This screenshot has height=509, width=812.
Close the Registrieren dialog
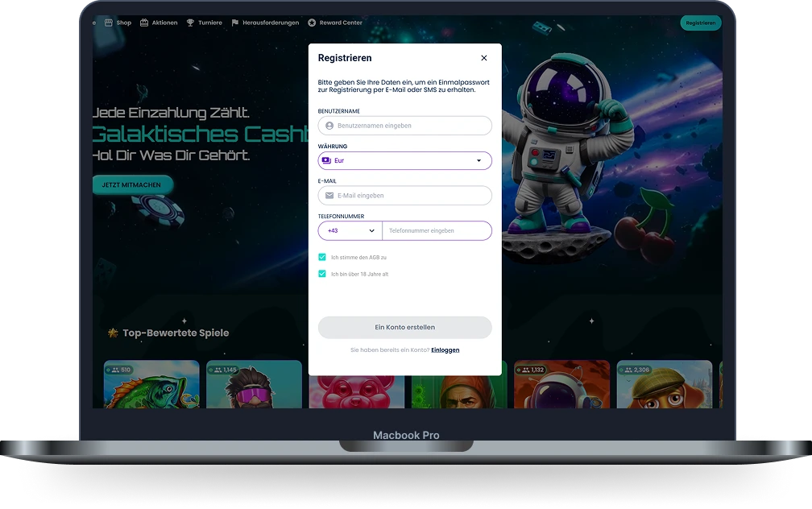pyautogui.click(x=483, y=58)
